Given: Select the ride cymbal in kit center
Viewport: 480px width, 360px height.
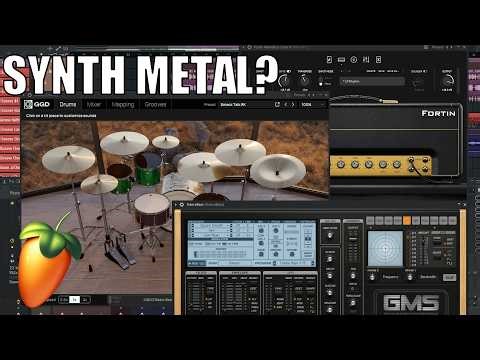Looking at the screenshot, I should [201, 167].
